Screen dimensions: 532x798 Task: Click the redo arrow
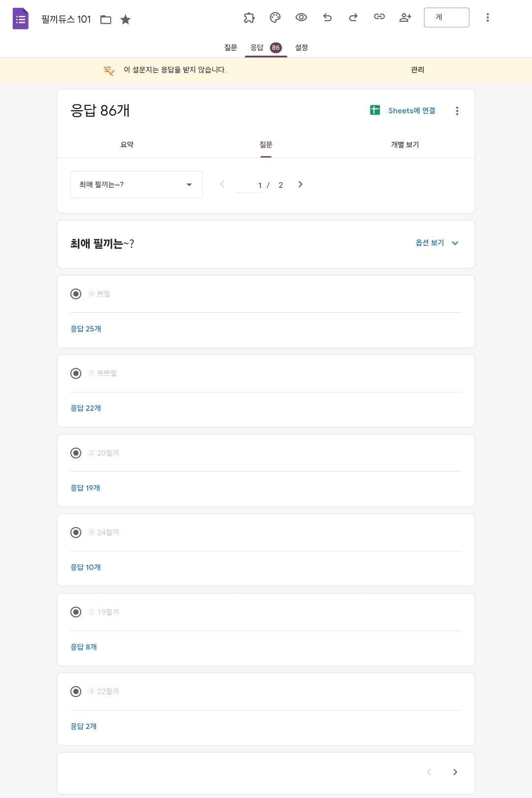(353, 18)
